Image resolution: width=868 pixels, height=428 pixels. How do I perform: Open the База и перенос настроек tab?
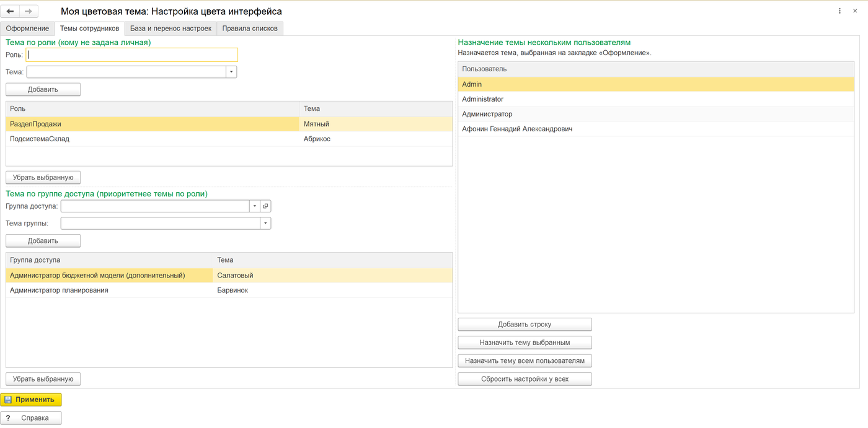[x=170, y=28]
